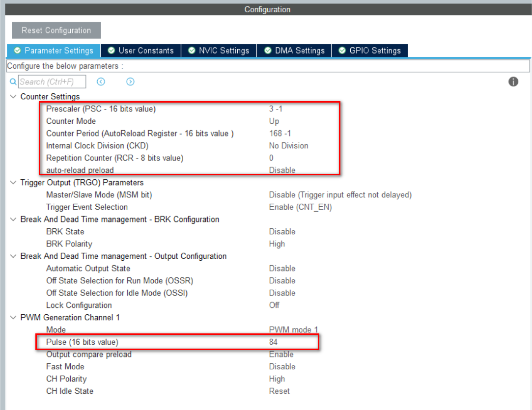Screen dimensions: 532x410
Task: Collapse the Counter Settings section
Action: (x=13, y=96)
